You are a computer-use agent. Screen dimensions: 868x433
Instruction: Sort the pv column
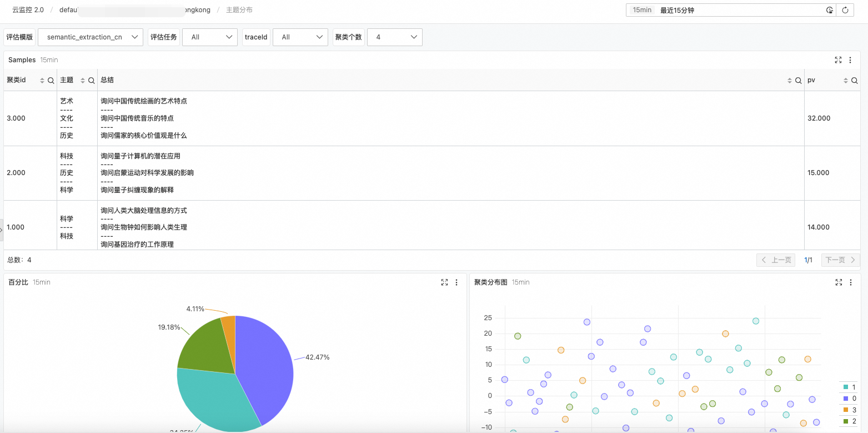846,81
